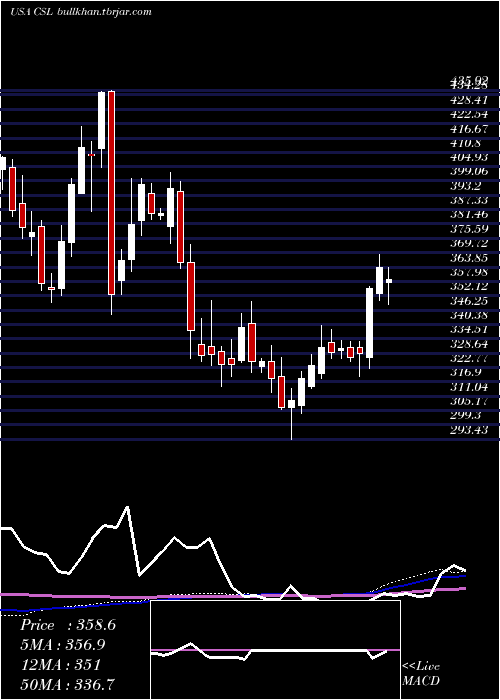This screenshot has height=700, width=500.
Task: Select the 322.77 price axis label
Action: coord(469,358)
